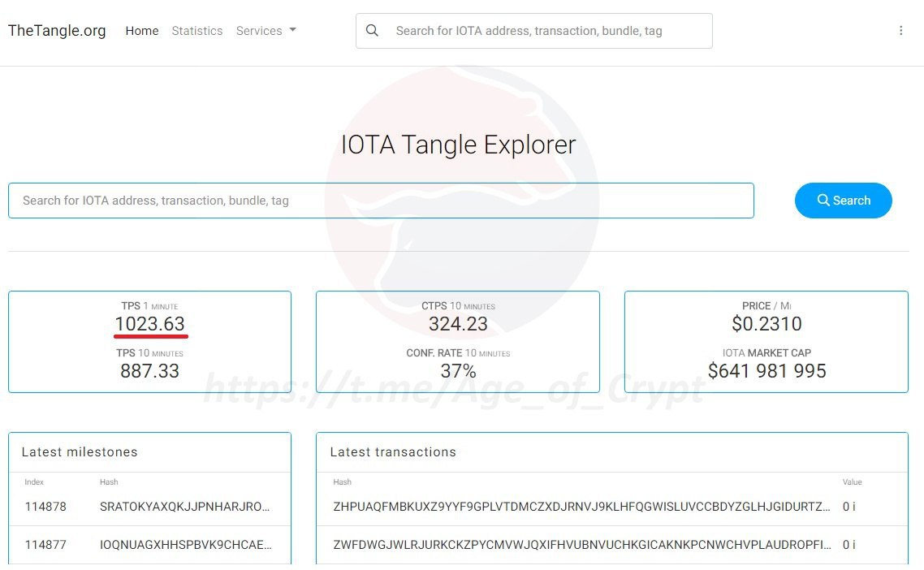Open transaction hash starting ZWFDWGJWLRJURKCK
This screenshot has height=570, width=924.
(x=582, y=545)
